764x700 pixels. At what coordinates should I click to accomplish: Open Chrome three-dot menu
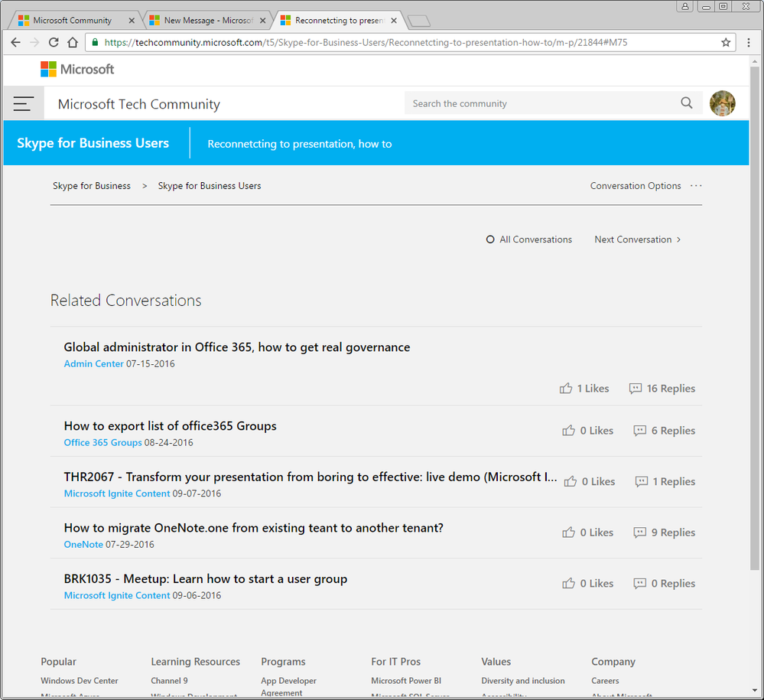click(749, 42)
